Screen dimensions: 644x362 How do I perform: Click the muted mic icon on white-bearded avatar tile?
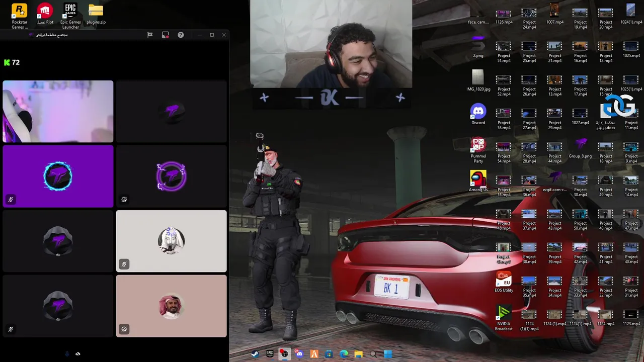tap(124, 264)
